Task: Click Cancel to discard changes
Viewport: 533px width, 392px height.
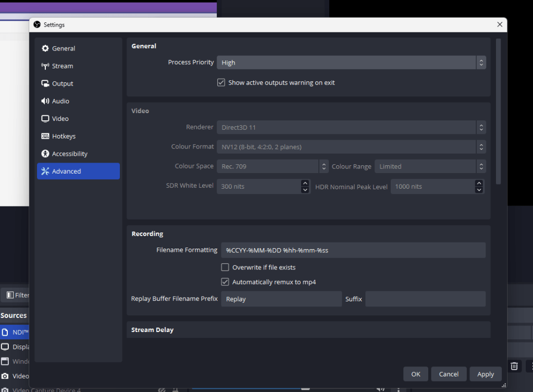Action: (449, 374)
